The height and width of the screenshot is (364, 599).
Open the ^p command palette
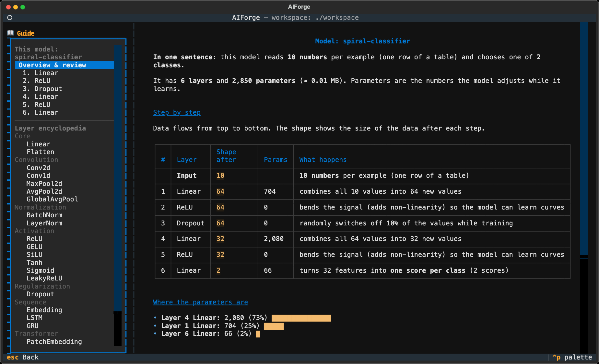click(572, 357)
